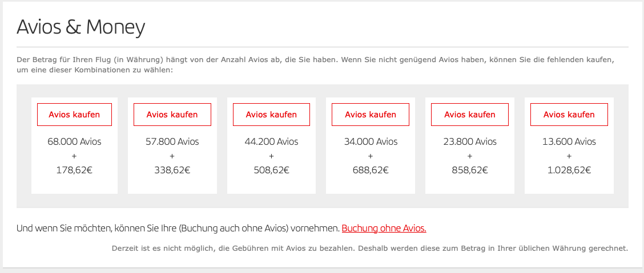Buy Avios for the 44.200 Avios option
644x273 pixels.
(271, 115)
